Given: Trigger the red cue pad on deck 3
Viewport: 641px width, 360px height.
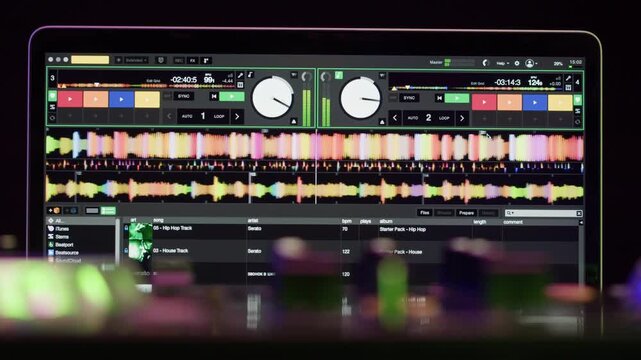Looking at the screenshot, I should pyautogui.click(x=70, y=99).
